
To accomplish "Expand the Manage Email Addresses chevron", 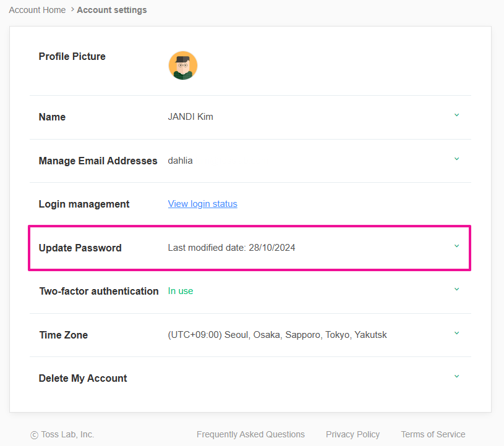I will 456,159.
